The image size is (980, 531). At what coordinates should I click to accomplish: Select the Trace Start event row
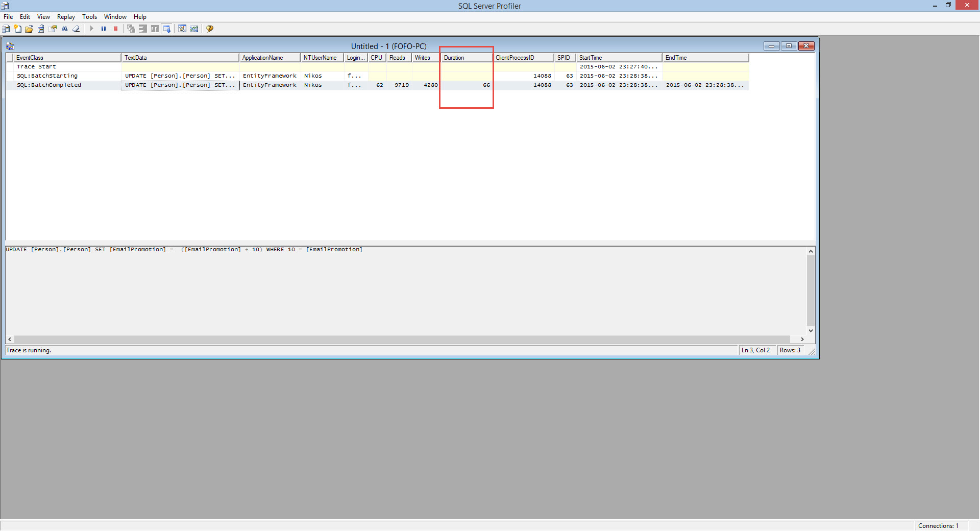(378, 67)
